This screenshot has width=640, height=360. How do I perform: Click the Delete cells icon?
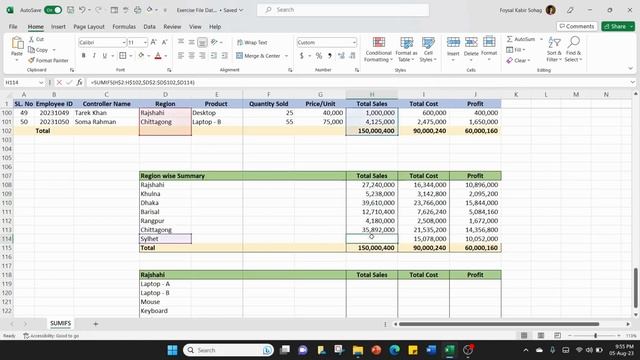coord(471,42)
